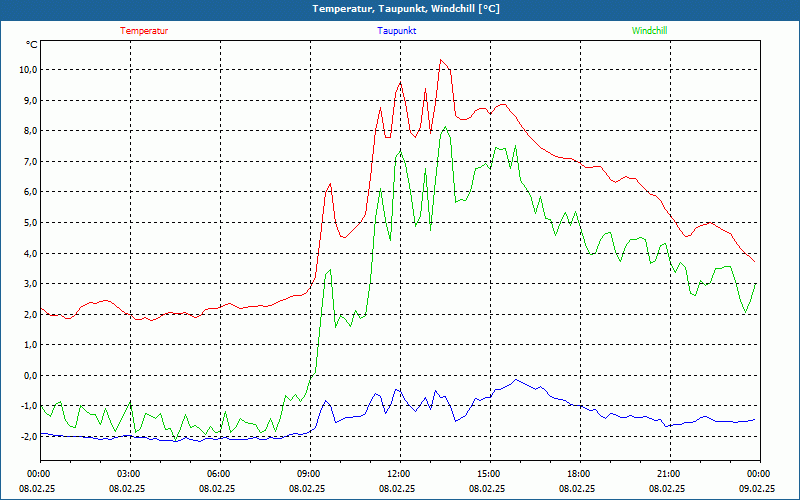This screenshot has height=500, width=800.
Task: Click the 10,0 y-axis value
Action: pyautogui.click(x=28, y=69)
